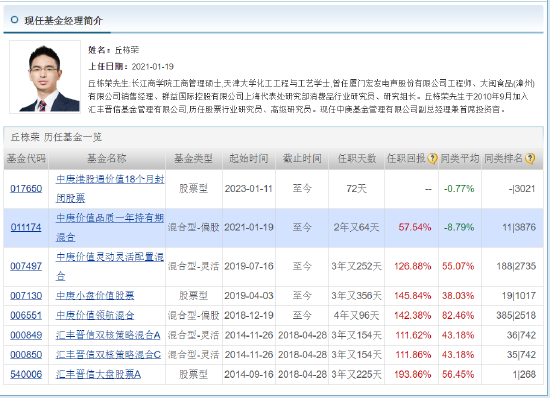The image size is (550, 398).
Task: Select start date 2014-09-16 cell
Action: coord(249,375)
